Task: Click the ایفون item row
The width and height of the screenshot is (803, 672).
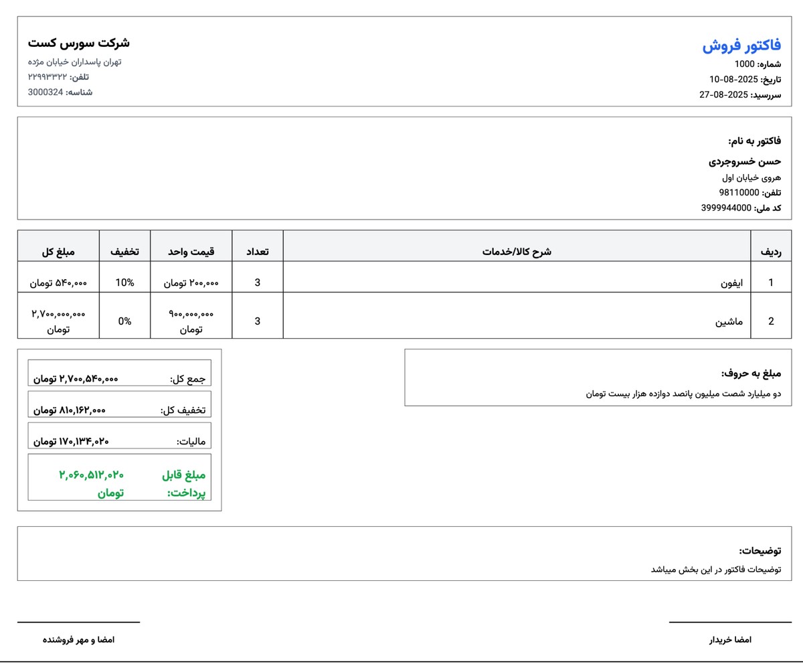Action: pos(734,282)
